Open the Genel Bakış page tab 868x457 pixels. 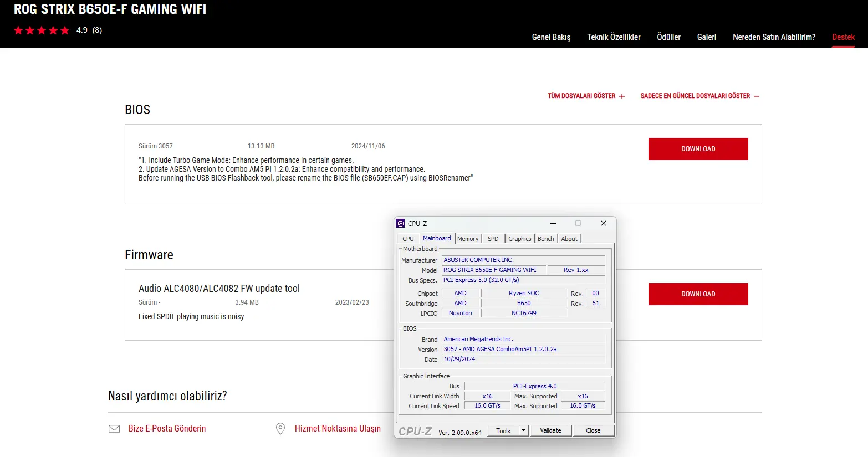click(x=551, y=37)
